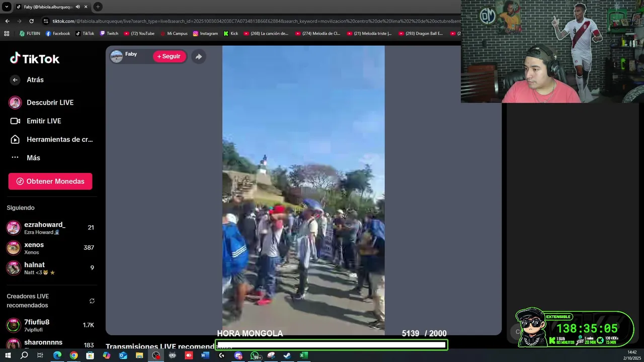This screenshot has height=362, width=644.
Task: Mute the Faby browser tab audio
Action: (77, 7)
